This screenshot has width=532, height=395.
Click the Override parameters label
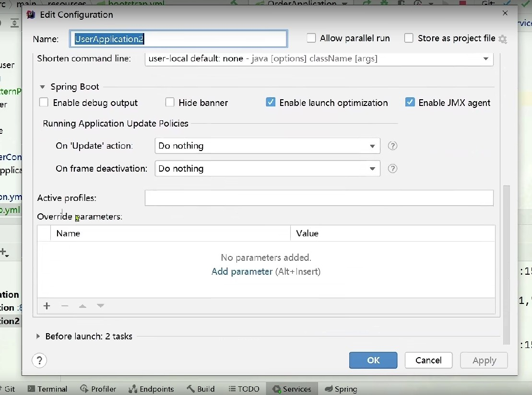click(x=80, y=217)
